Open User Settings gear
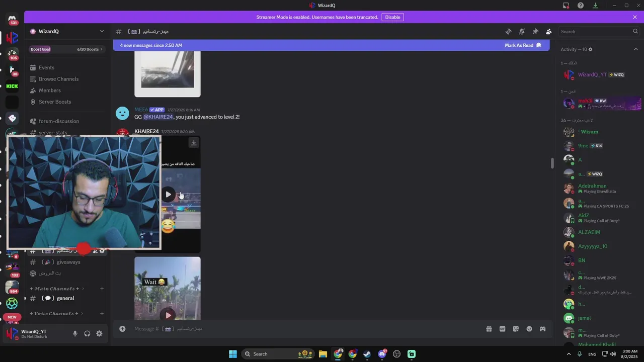This screenshot has width=644, height=362. [x=99, y=333]
